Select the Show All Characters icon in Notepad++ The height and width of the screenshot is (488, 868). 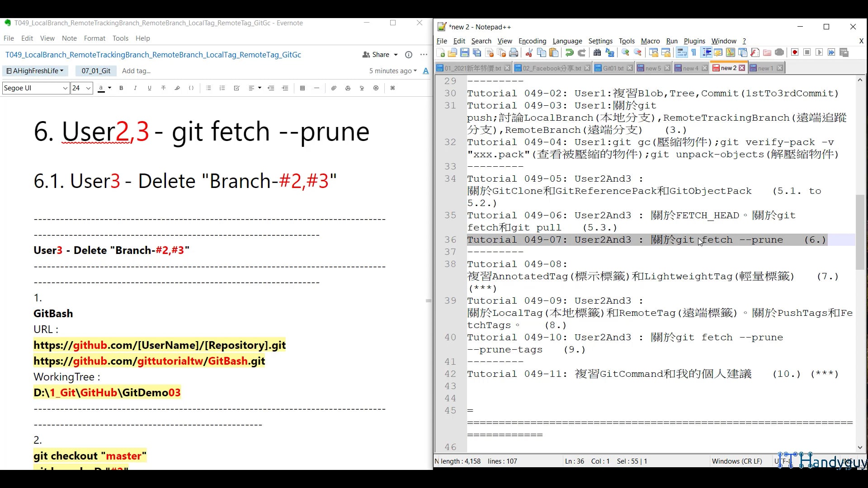[x=693, y=52]
